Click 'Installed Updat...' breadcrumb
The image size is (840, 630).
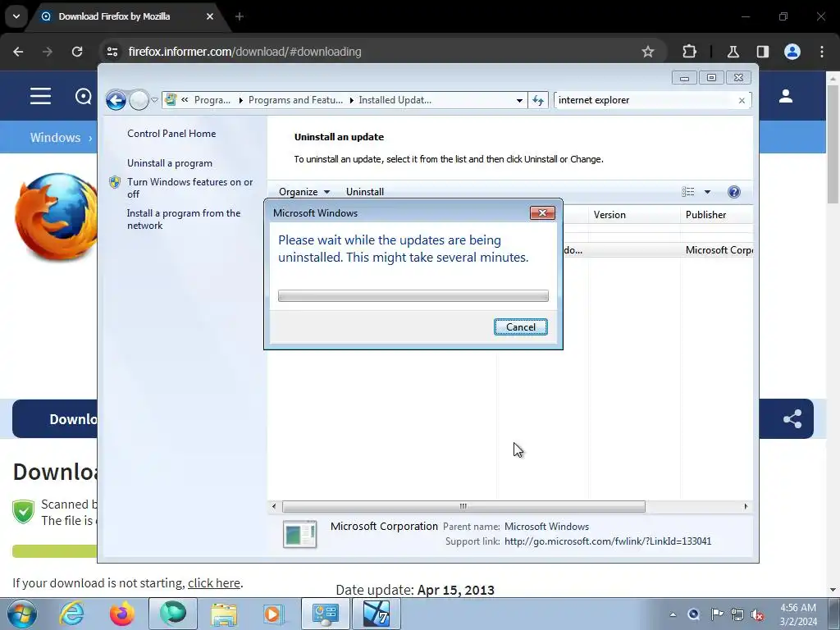tap(395, 100)
